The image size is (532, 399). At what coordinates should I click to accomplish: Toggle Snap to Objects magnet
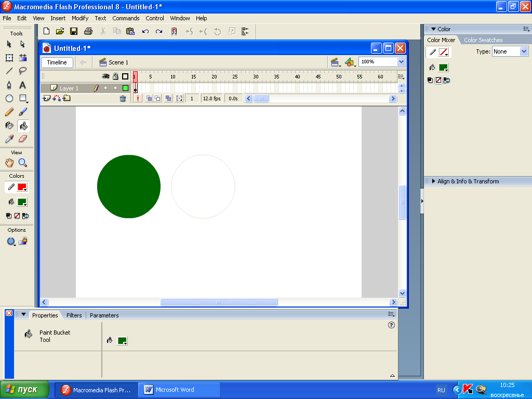pyautogui.click(x=174, y=32)
